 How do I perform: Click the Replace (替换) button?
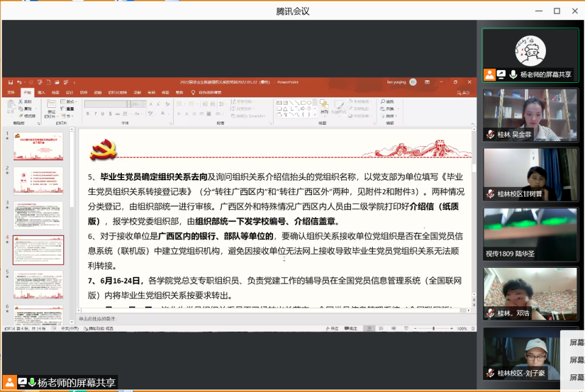pos(388,108)
